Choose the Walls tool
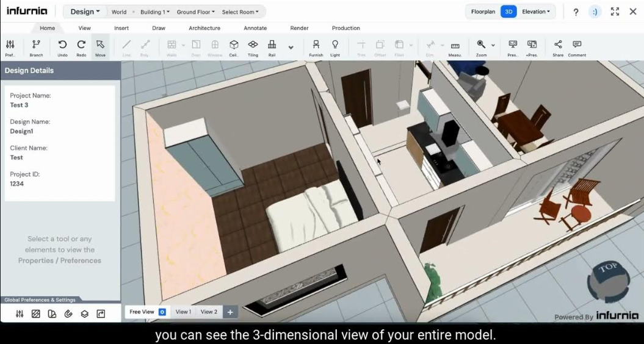Screen dimensions: 644x344 pos(172,48)
